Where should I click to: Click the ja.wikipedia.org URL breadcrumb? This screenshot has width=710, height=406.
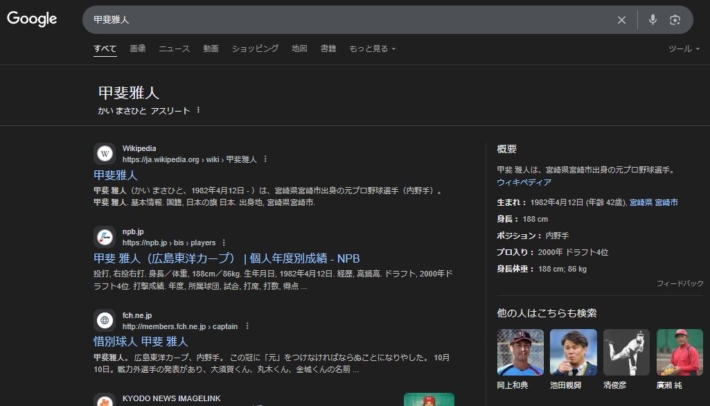(189, 159)
